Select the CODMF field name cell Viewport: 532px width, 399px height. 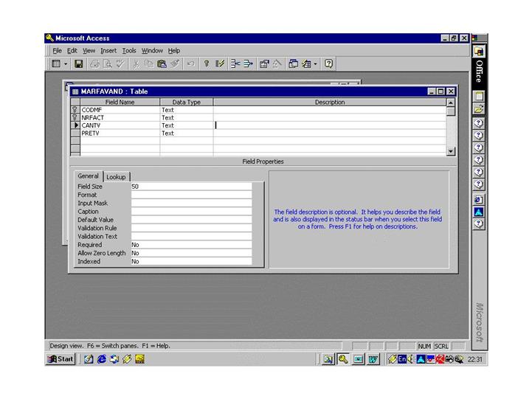pyautogui.click(x=120, y=110)
